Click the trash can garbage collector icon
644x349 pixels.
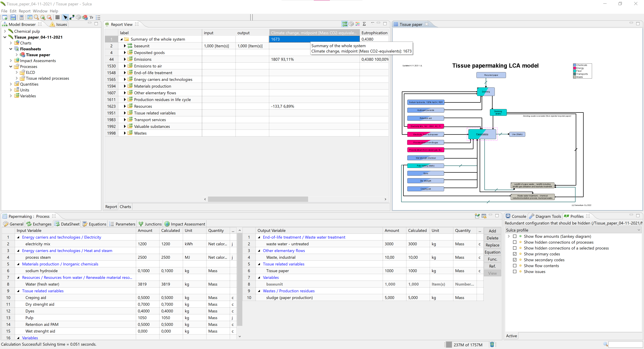[x=492, y=344]
